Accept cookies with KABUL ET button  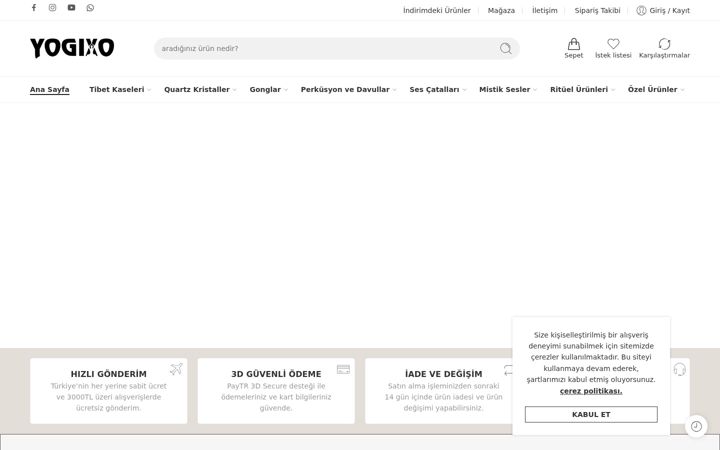tap(591, 415)
